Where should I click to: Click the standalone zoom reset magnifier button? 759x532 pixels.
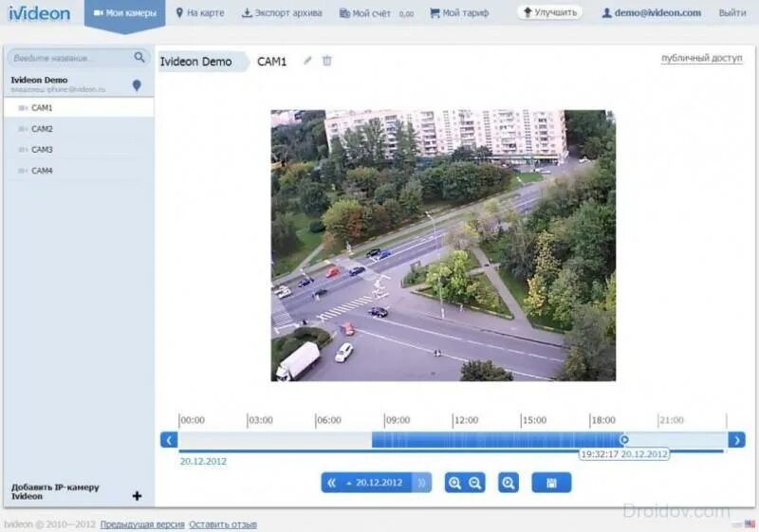pos(509,483)
